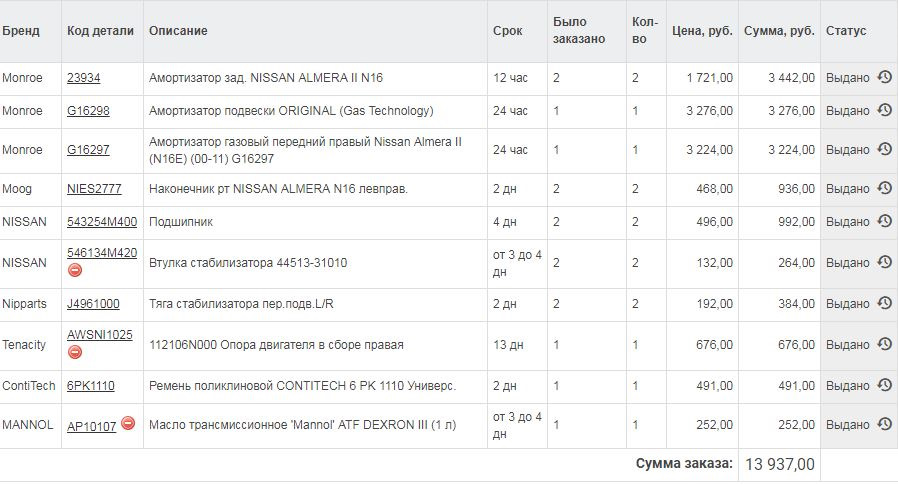Open part code link 6PK1110
This screenshot has width=898, height=485.
[x=90, y=386]
